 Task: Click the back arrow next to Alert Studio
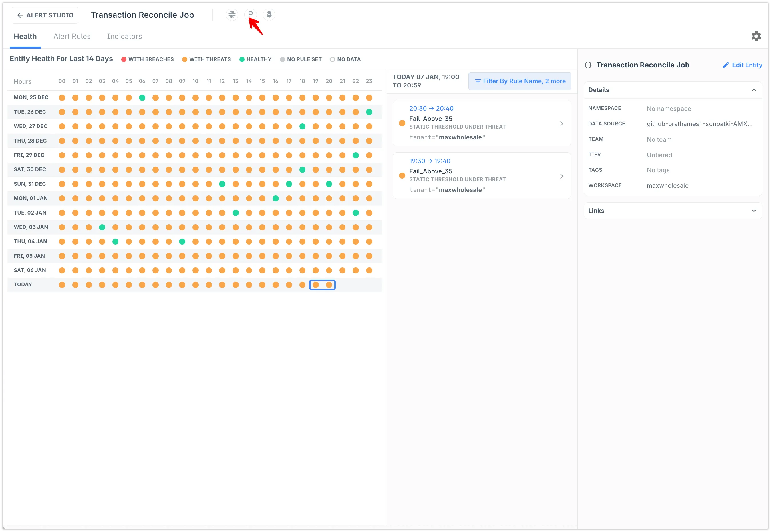pos(20,15)
